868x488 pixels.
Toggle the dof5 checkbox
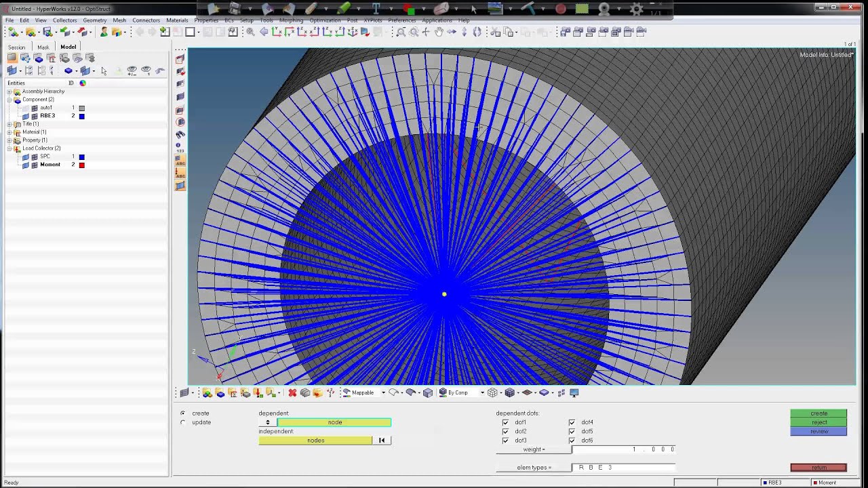(572, 431)
